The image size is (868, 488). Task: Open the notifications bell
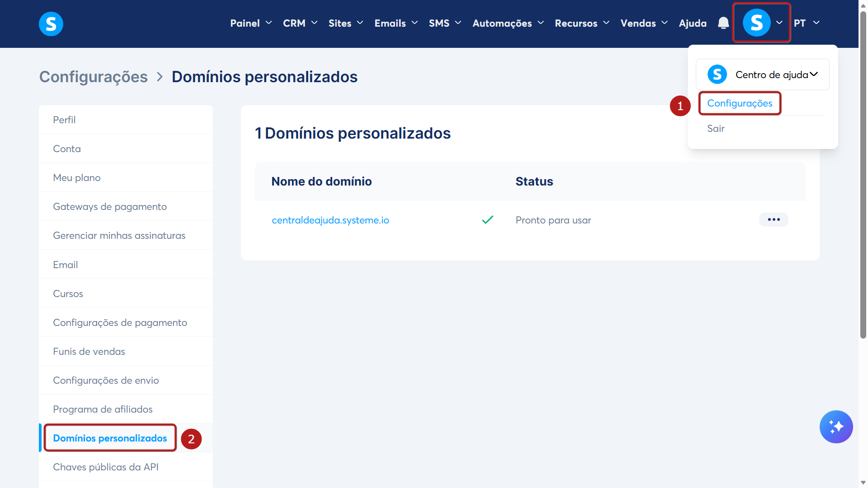[723, 23]
